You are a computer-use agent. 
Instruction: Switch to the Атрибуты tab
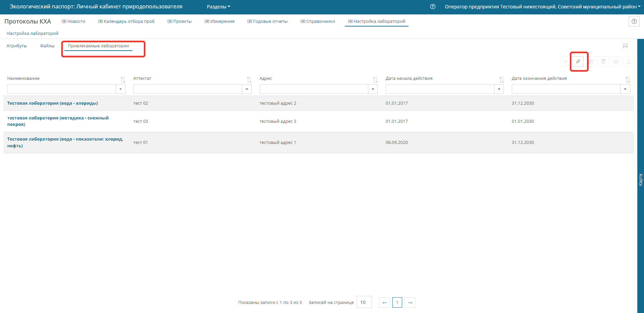[17, 46]
